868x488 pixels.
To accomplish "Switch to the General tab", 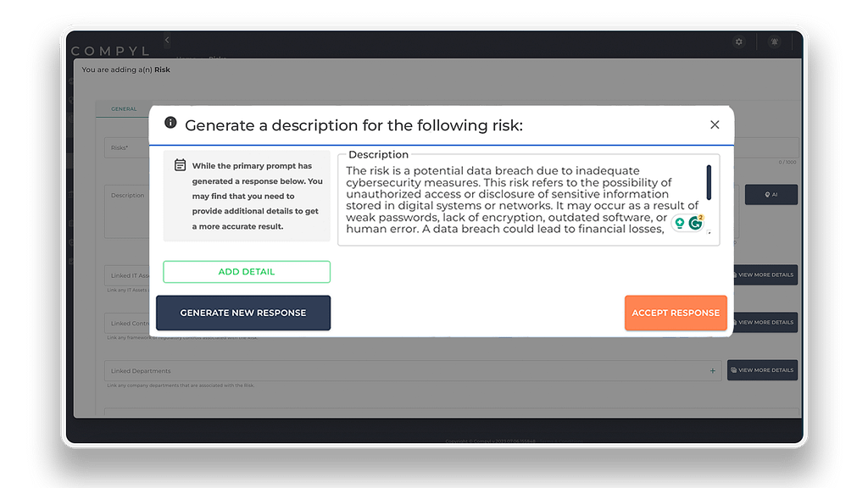I will tap(124, 109).
